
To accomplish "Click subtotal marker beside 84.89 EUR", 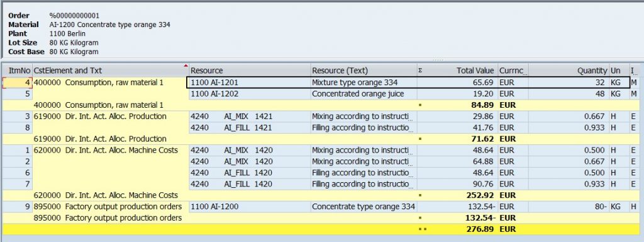I will [x=419, y=105].
